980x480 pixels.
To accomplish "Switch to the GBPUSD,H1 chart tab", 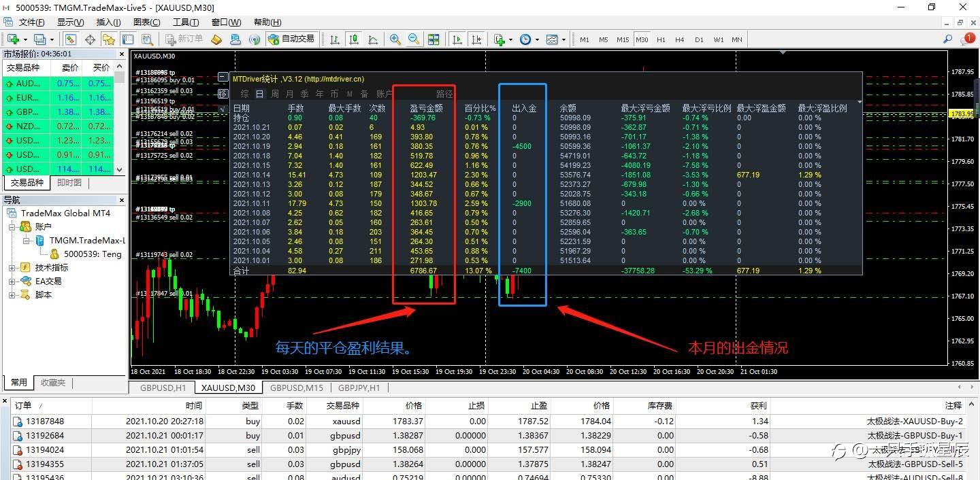I will click(x=163, y=388).
